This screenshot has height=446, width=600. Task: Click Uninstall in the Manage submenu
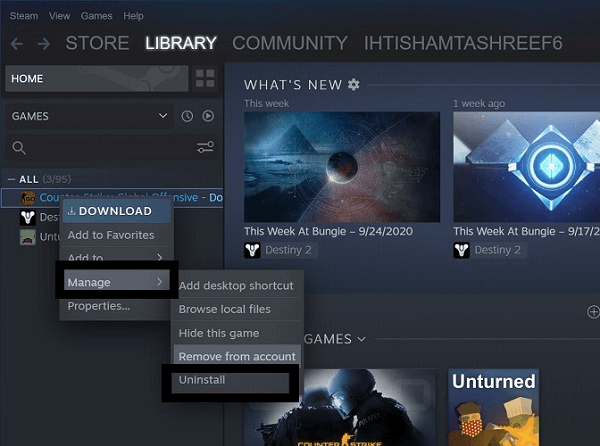coord(230,382)
